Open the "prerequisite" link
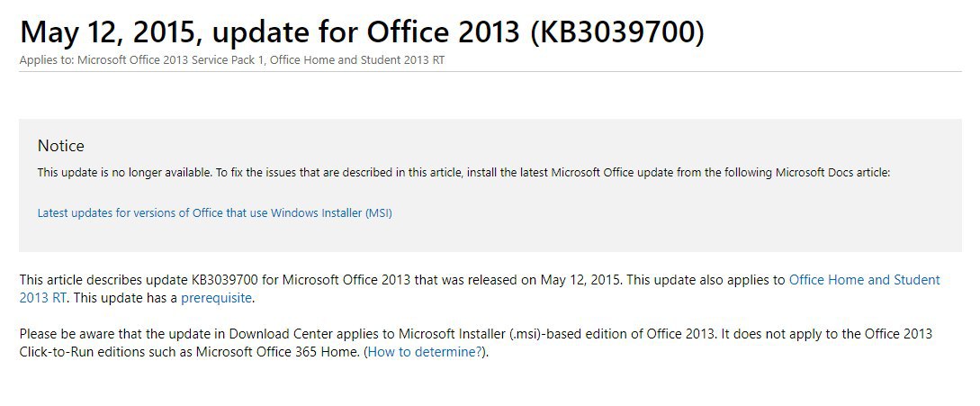 click(x=216, y=298)
